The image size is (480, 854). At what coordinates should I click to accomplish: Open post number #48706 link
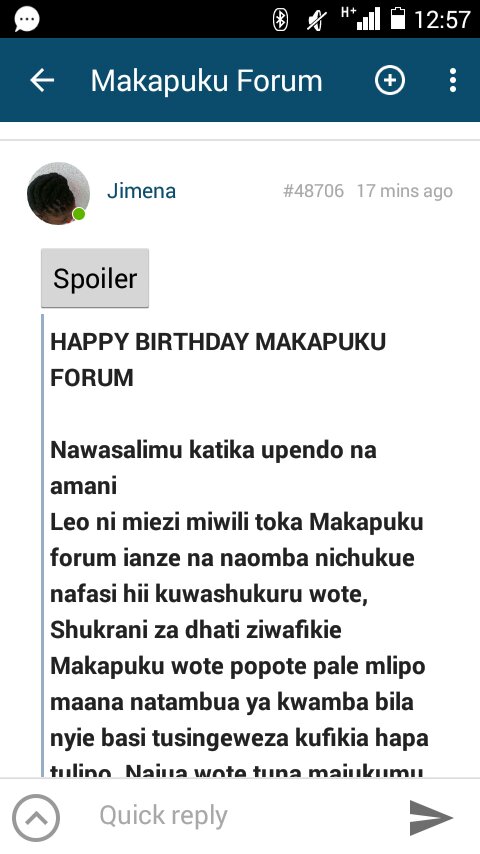pyautogui.click(x=313, y=191)
